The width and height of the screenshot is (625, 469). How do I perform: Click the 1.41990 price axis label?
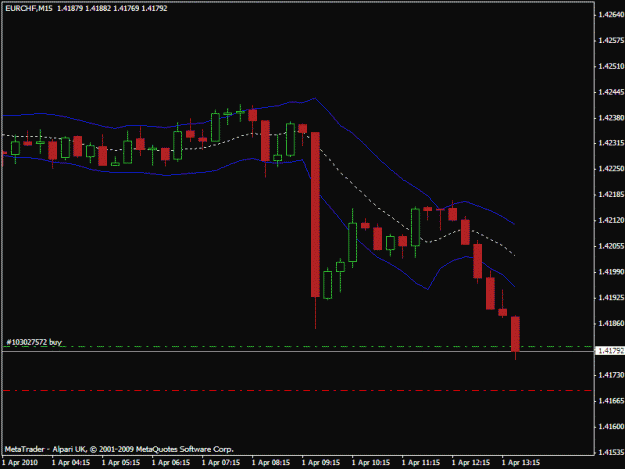611,272
